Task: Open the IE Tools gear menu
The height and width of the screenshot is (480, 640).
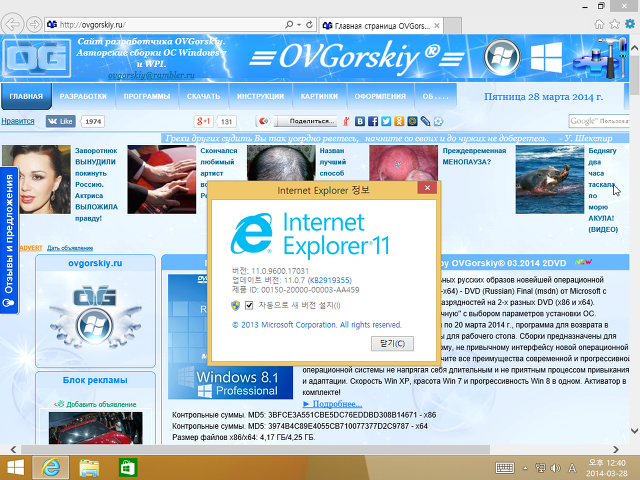Action: [x=630, y=24]
